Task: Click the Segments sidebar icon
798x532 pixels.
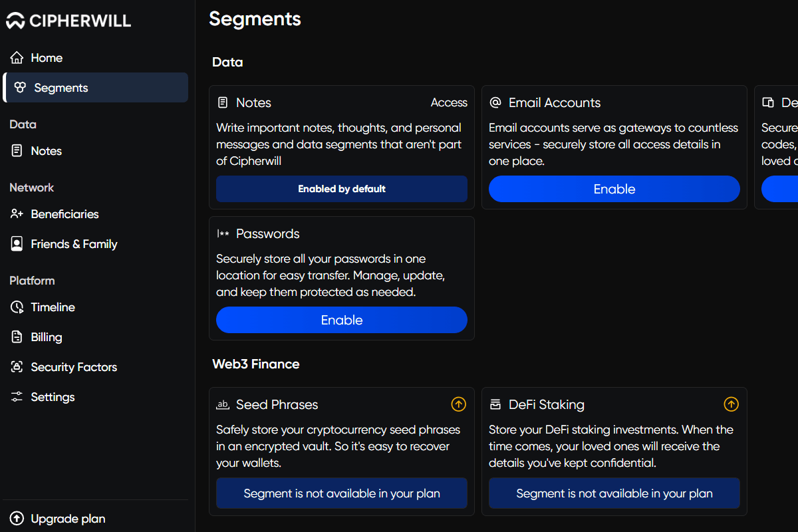Action: point(21,88)
